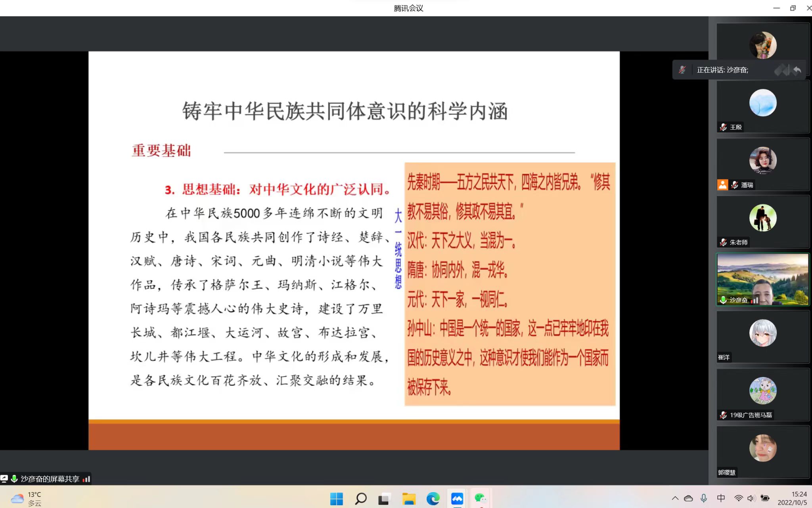Click the orange host icon beside 潘瑞
Image resolution: width=812 pixels, height=508 pixels.
pos(722,185)
